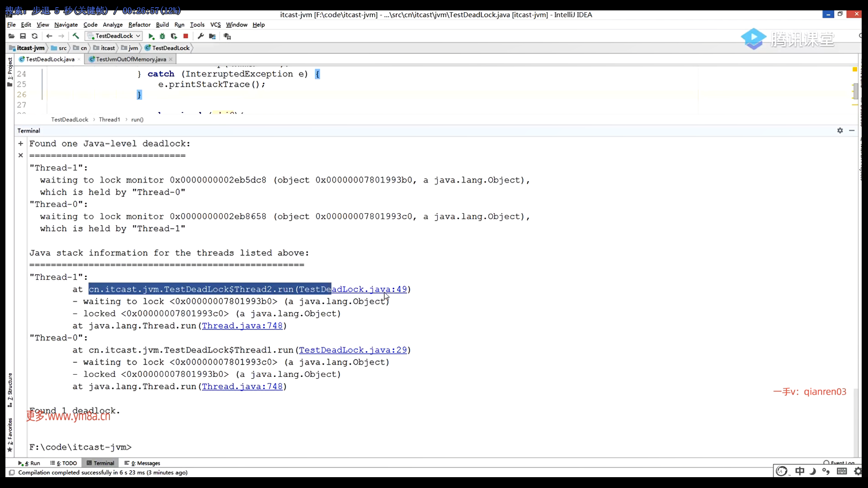
Task: Toggle the Structure tool window sidebar
Action: tap(10, 389)
